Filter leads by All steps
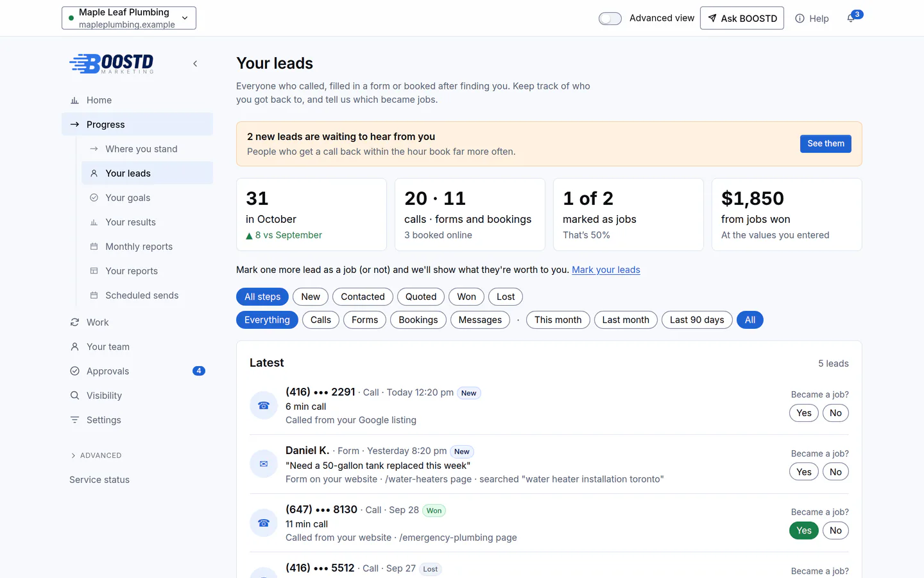This screenshot has width=924, height=578. [262, 297]
